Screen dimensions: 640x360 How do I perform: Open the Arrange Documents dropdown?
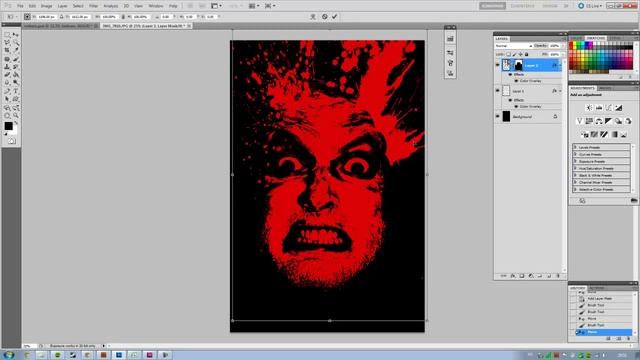click(253, 6)
